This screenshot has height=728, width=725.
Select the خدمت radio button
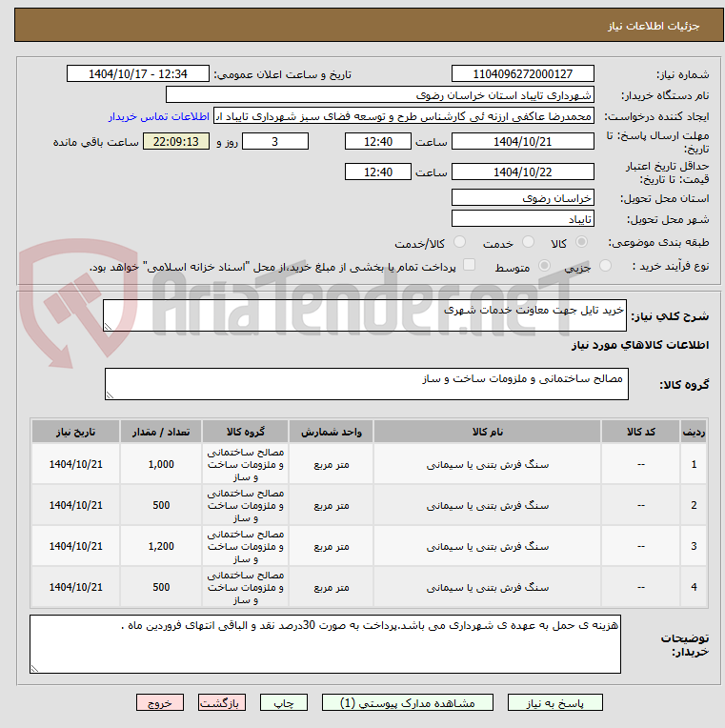pyautogui.click(x=528, y=242)
